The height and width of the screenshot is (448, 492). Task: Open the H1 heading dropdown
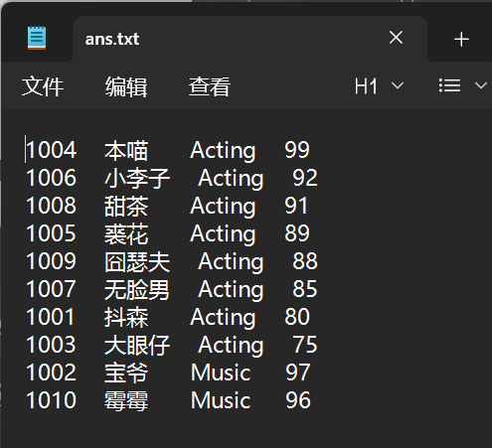click(379, 86)
